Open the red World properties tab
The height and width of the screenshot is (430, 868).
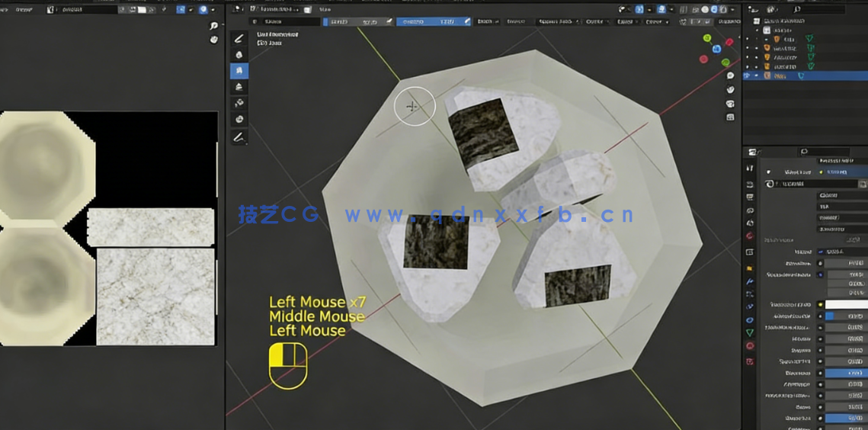point(750,236)
